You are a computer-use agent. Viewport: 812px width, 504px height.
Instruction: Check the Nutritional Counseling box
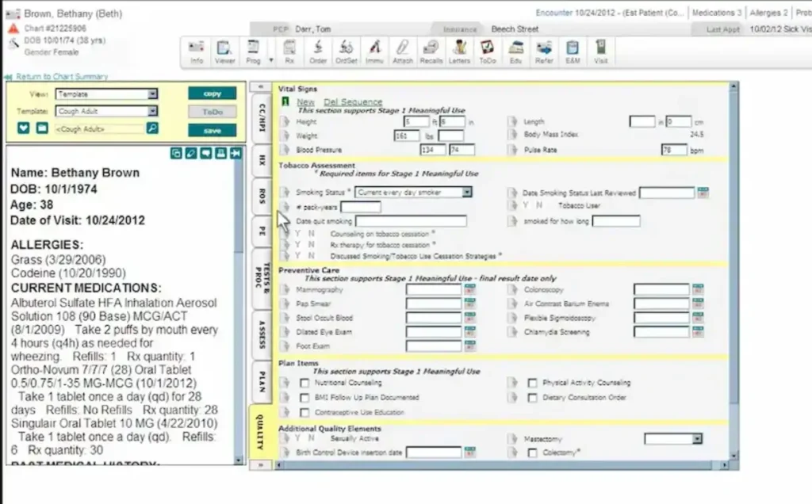304,383
